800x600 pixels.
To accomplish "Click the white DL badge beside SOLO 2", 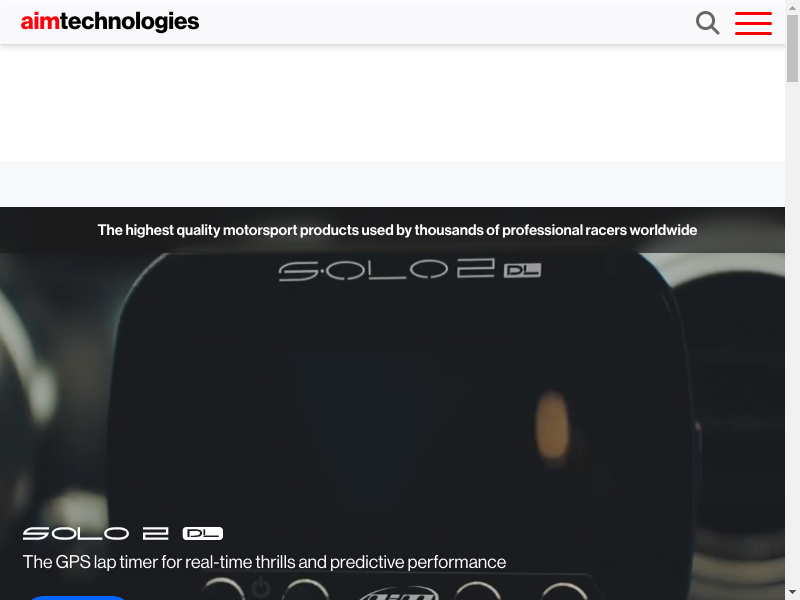I will click(203, 534).
